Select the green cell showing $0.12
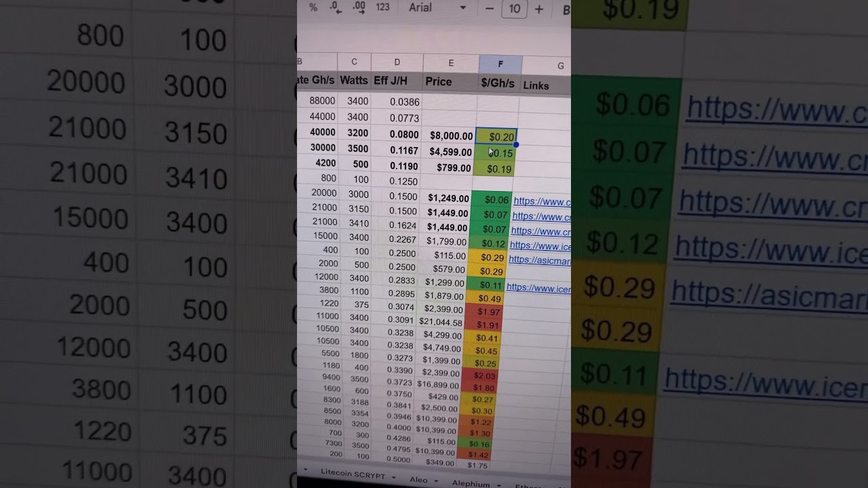This screenshot has width=868, height=488. (490, 243)
